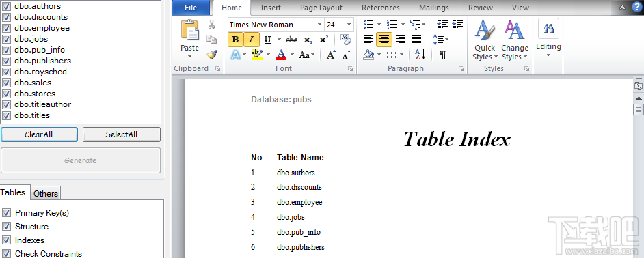Open Borders dropdown
The height and width of the screenshot is (258, 644).
click(401, 55)
